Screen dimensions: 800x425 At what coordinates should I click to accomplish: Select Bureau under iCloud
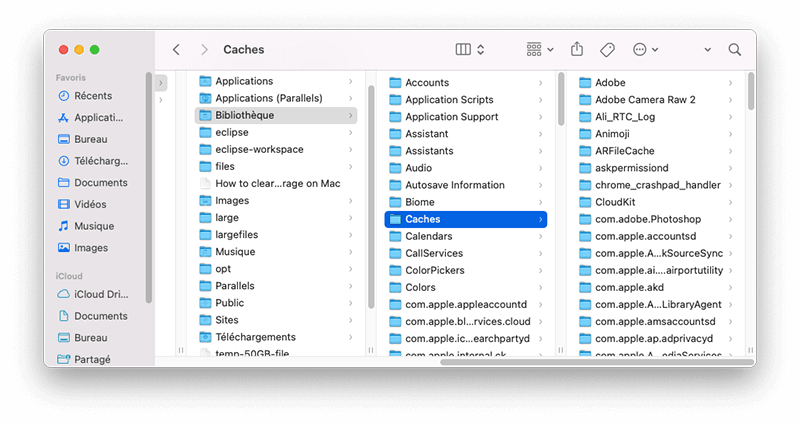[83, 338]
